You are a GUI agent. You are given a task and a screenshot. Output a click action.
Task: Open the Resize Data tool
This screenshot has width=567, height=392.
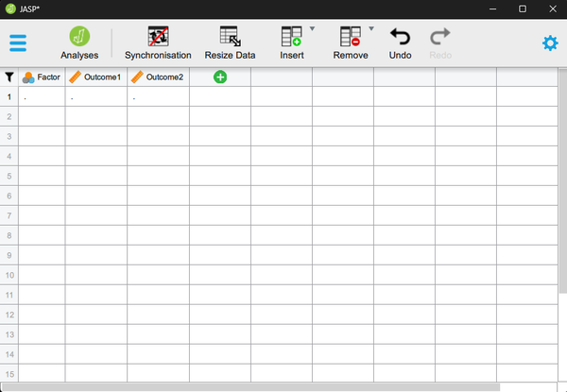(230, 43)
